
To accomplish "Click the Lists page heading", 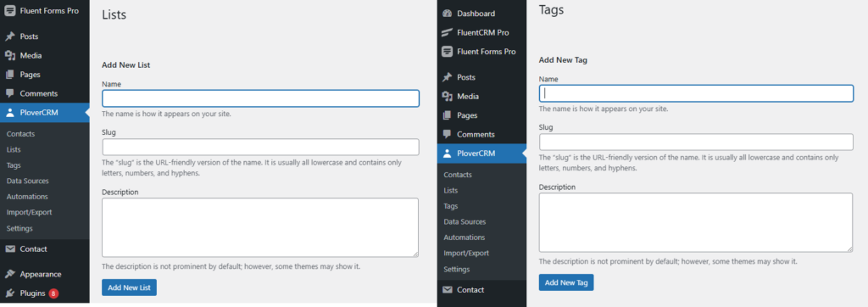I will point(114,15).
